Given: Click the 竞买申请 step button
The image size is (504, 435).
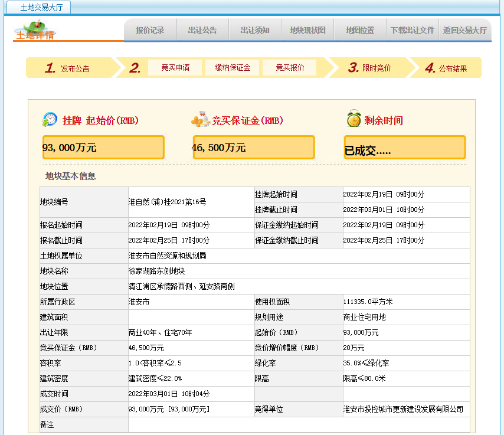Looking at the screenshot, I should coord(175,67).
